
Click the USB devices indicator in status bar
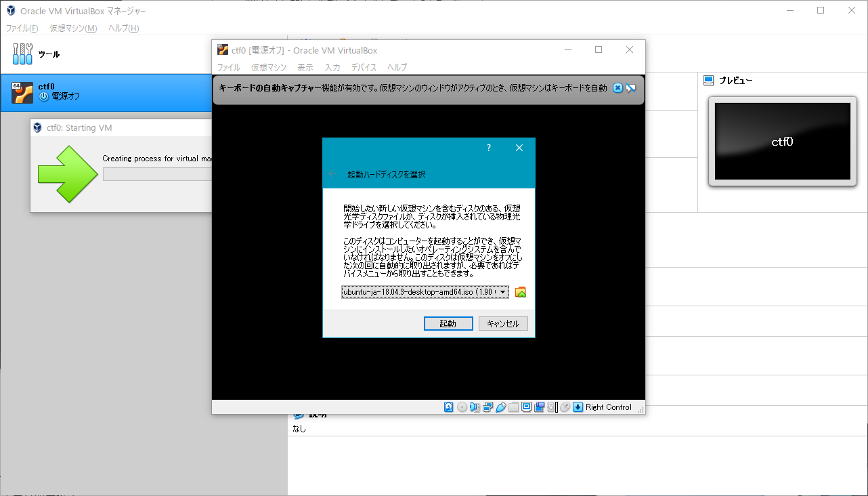tap(501, 407)
